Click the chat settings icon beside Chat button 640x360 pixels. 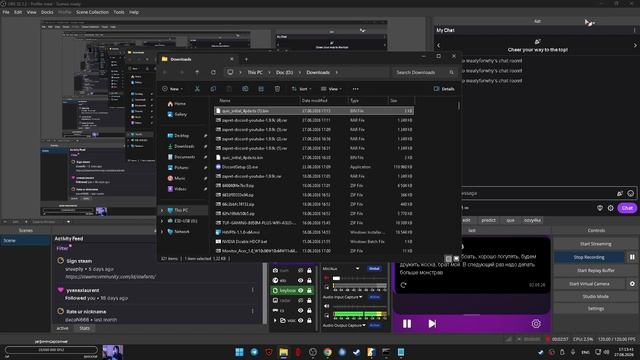pos(610,208)
